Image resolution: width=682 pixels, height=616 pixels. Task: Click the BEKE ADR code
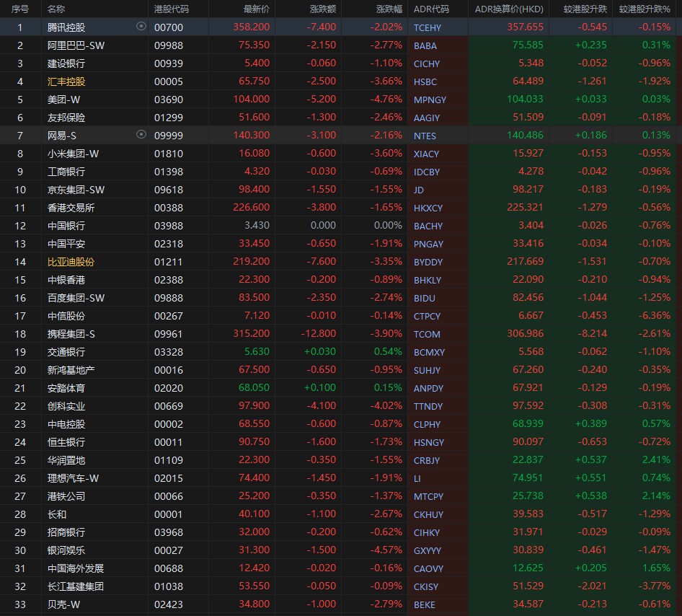click(x=424, y=605)
